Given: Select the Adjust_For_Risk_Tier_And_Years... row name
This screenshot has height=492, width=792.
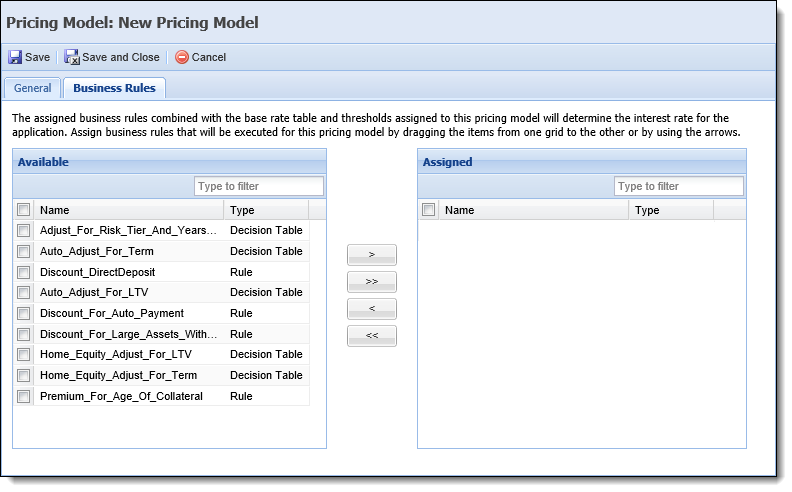Looking at the screenshot, I should pos(128,230).
